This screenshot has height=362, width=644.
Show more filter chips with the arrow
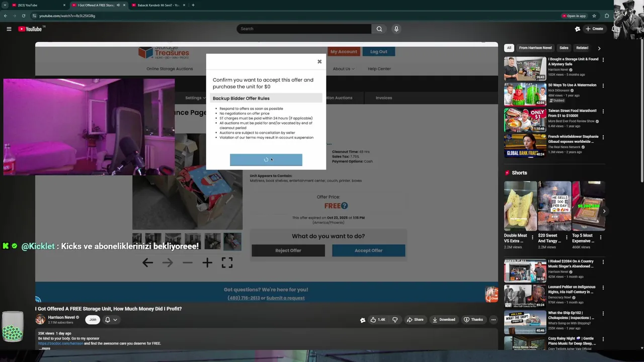599,48
